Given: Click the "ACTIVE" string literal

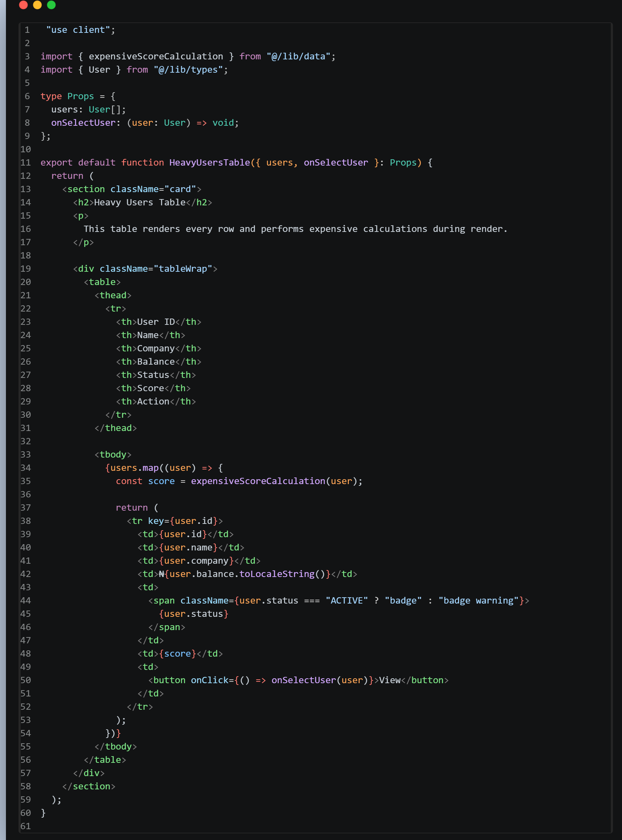Looking at the screenshot, I should [x=347, y=600].
